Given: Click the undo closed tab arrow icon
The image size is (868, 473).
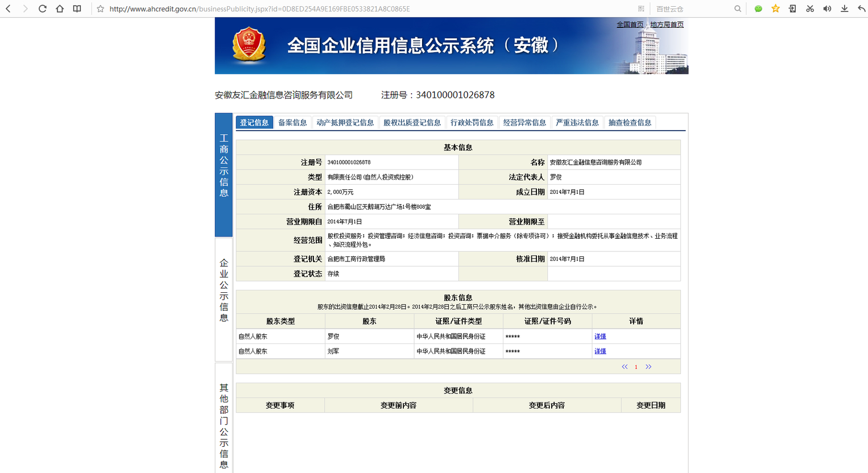Looking at the screenshot, I should click(x=861, y=9).
